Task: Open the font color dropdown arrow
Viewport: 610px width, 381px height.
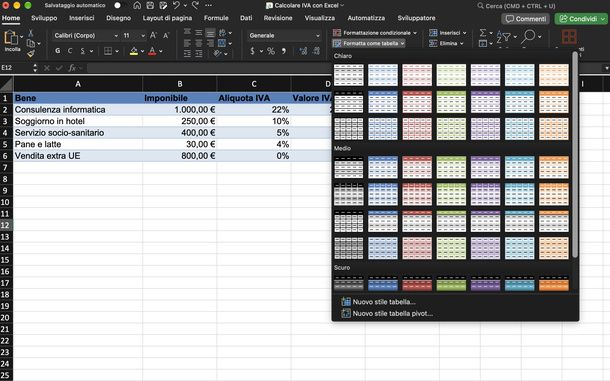Action: click(161, 51)
